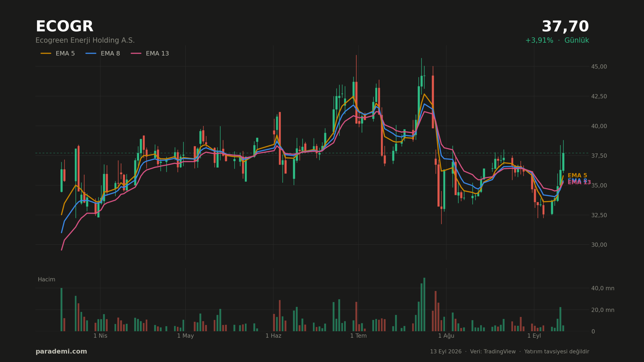Click the EMA 13 legend entry
The width and height of the screenshot is (644, 362).
[150, 53]
